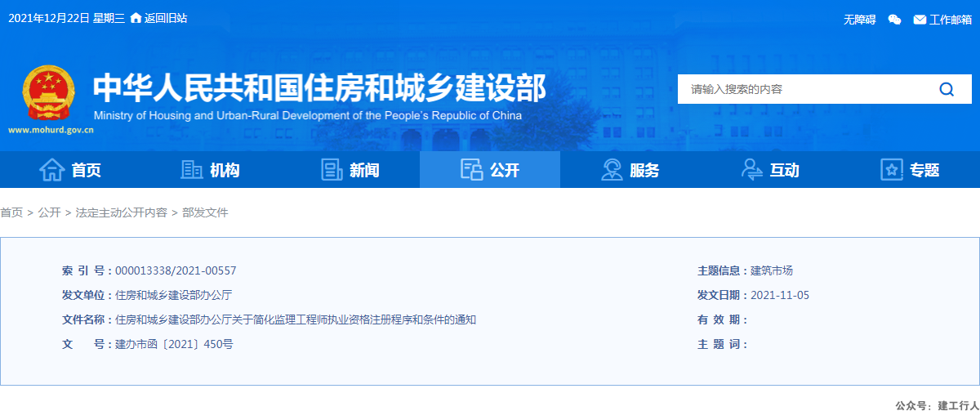The height and width of the screenshot is (411, 980).
Task: Click topic value 建筑市场
Action: [772, 271]
